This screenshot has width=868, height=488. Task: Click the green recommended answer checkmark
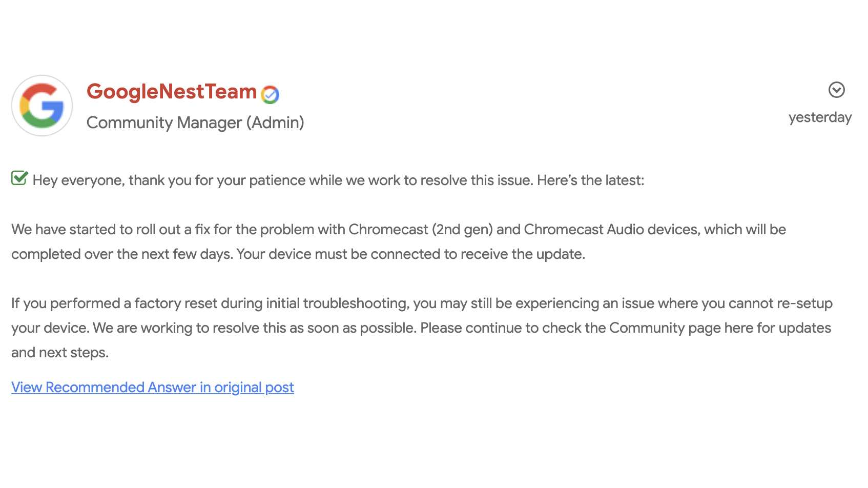pos(19,178)
